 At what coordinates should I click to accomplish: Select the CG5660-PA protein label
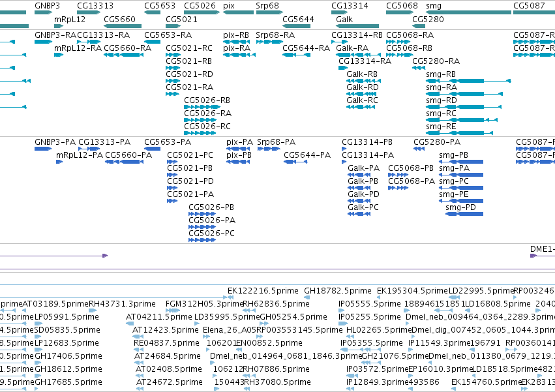(x=128, y=155)
